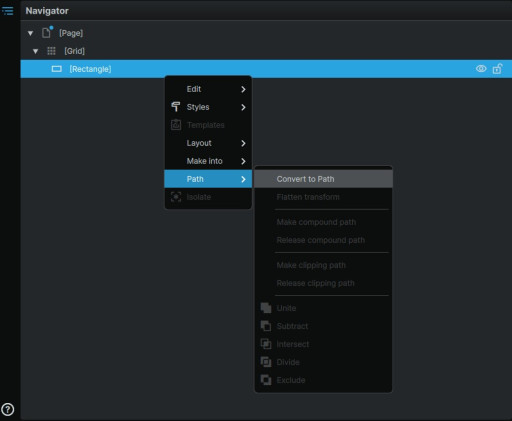Toggle the lock icon on Rectangle row
Viewport: 512px width, 421px height.
(x=497, y=69)
